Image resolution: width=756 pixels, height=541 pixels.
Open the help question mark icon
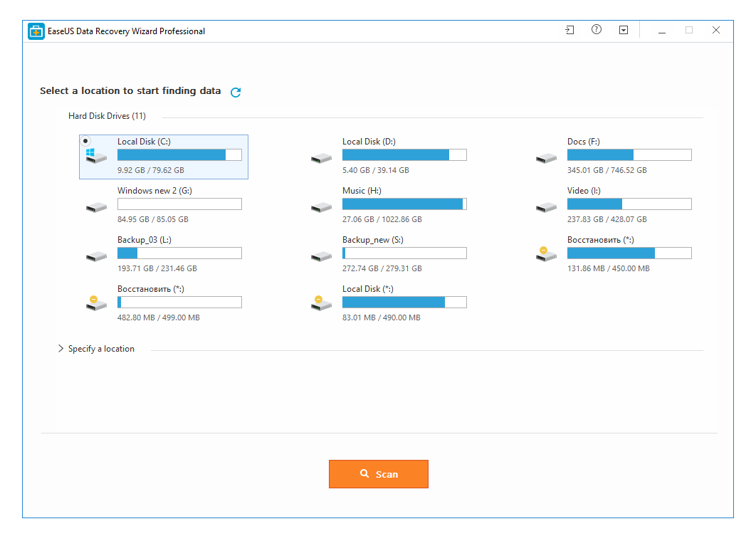pos(597,30)
